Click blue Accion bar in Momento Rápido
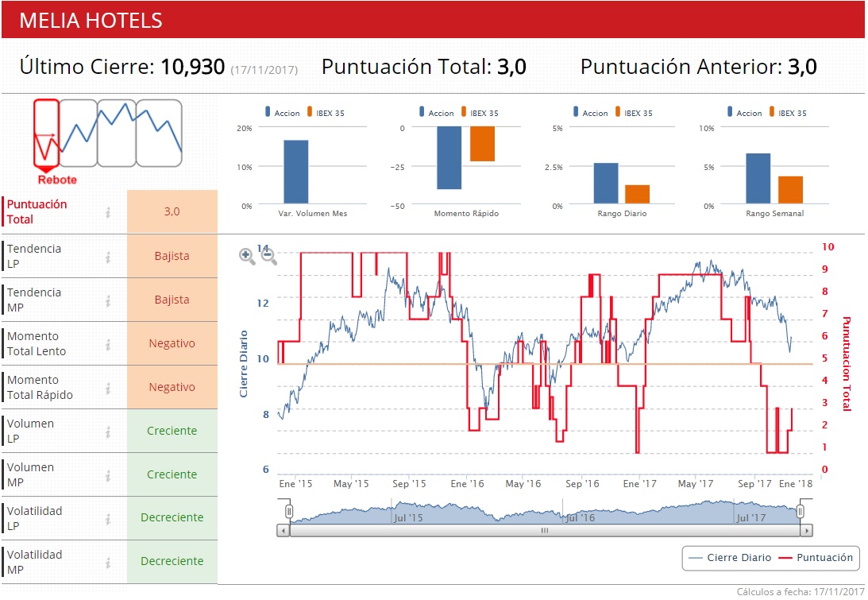This screenshot has width=868, height=600. click(x=449, y=158)
